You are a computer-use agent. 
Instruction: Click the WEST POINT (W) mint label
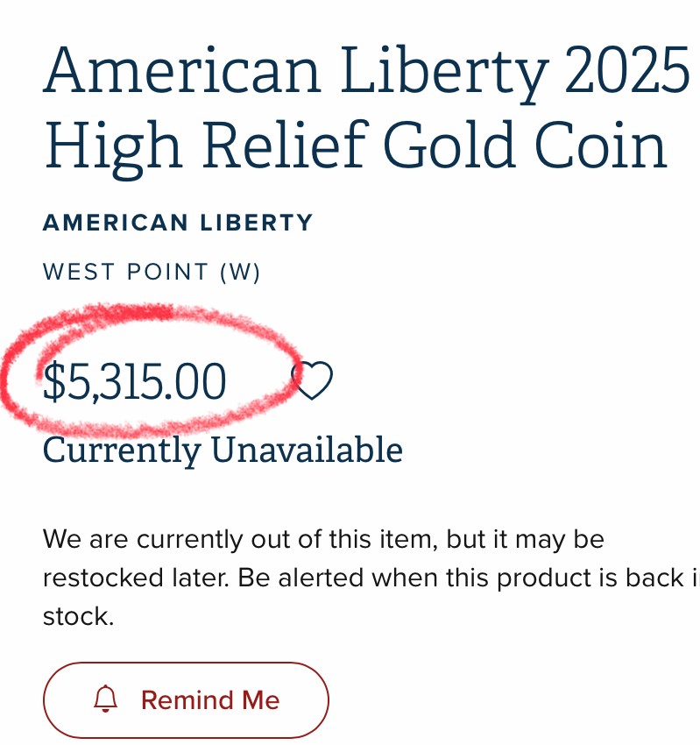[x=152, y=273]
